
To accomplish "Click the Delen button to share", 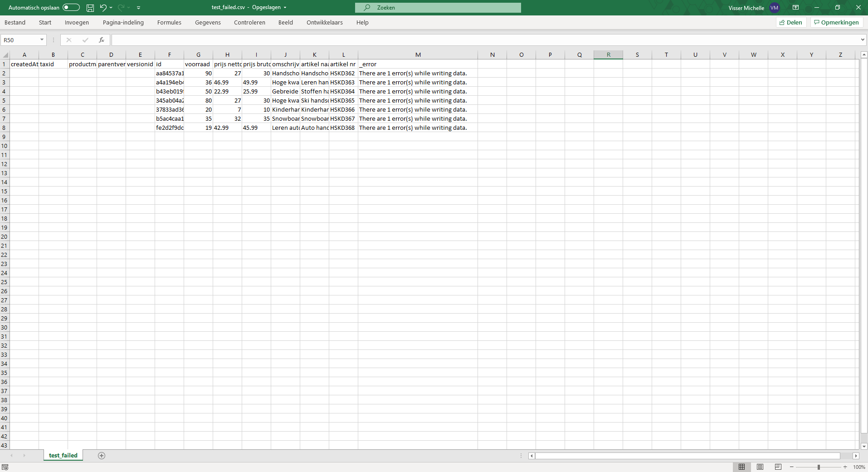I will [x=791, y=22].
